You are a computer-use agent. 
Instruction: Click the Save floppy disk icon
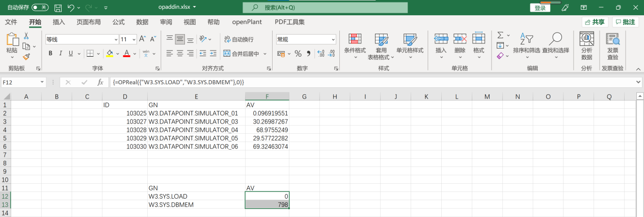pyautogui.click(x=58, y=8)
